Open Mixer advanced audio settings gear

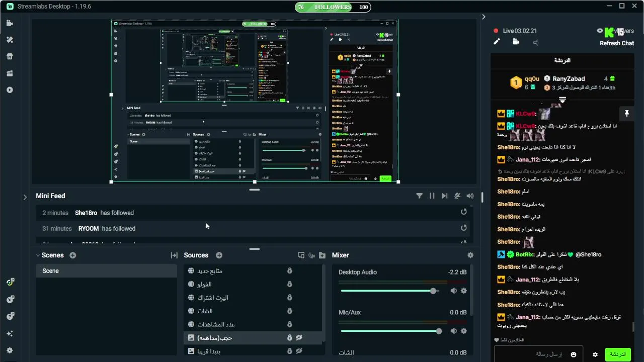(470, 255)
